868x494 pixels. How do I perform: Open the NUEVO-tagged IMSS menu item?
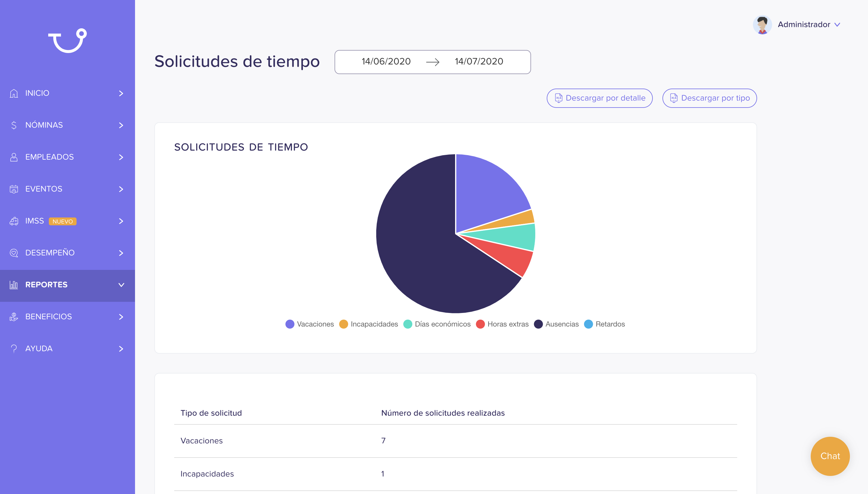[68, 221]
